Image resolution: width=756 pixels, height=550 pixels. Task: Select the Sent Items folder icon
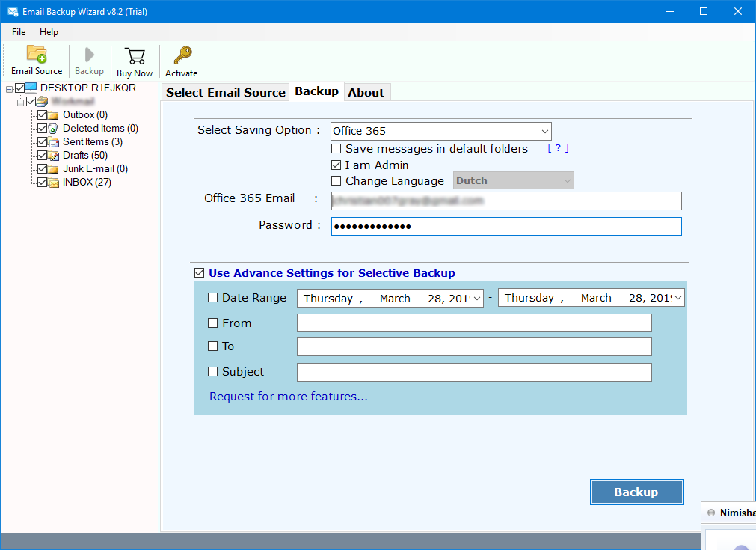53,142
